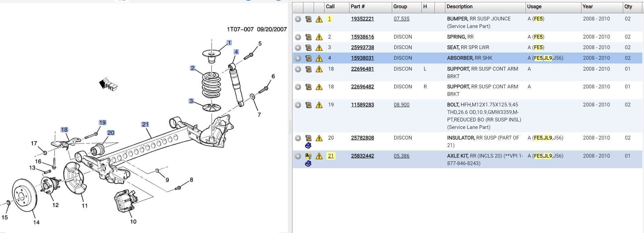Click the splitter handle between diagram and table
This screenshot has width=644, height=233.
pyautogui.click(x=290, y=127)
